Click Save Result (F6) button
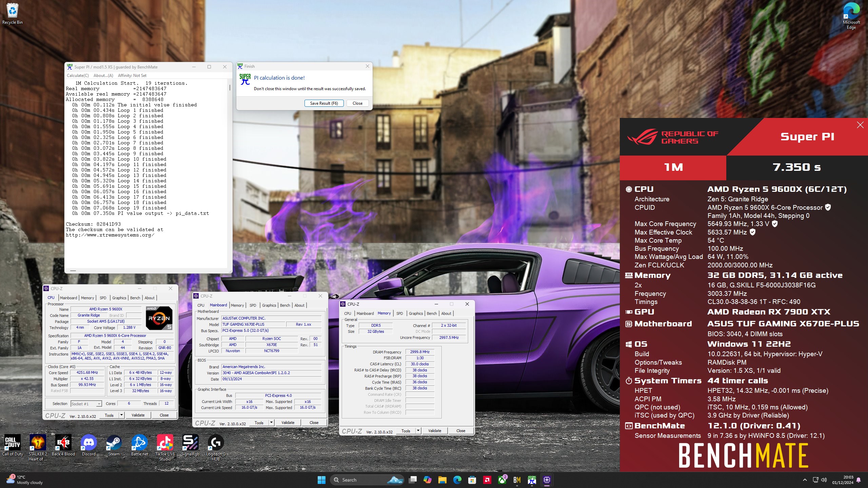Image resolution: width=868 pixels, height=488 pixels. click(324, 103)
